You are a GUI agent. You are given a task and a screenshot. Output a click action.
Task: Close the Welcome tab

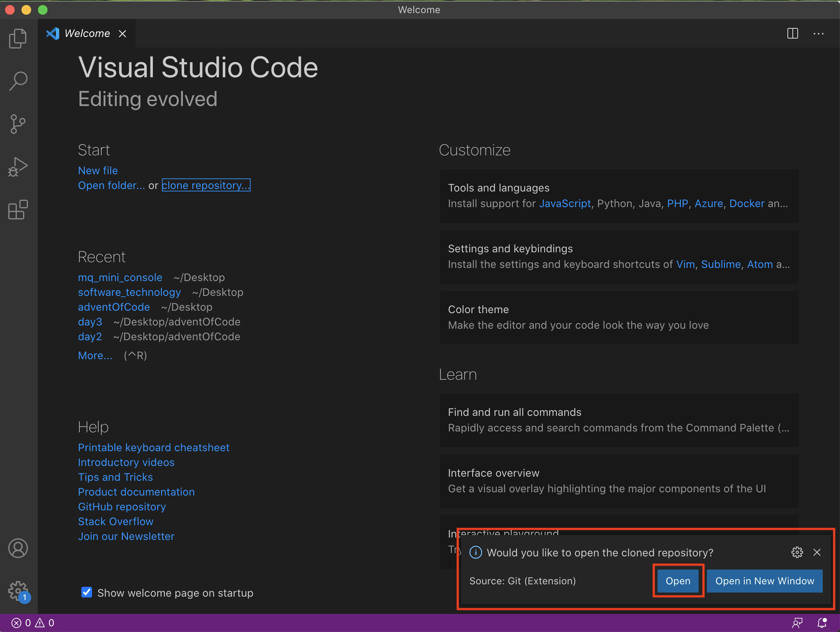[x=122, y=34]
